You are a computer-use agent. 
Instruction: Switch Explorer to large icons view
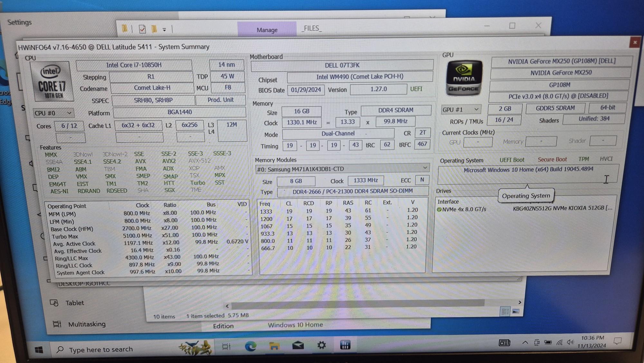pyautogui.click(x=516, y=311)
